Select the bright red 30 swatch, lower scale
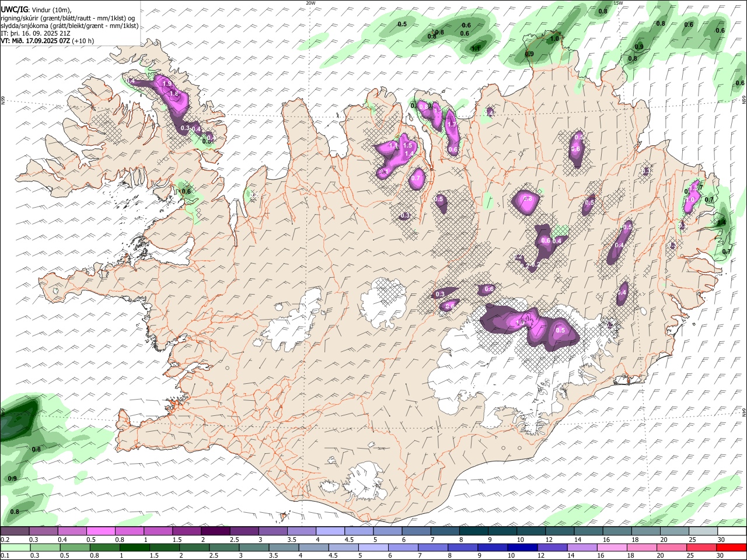The image size is (747, 560). (731, 547)
